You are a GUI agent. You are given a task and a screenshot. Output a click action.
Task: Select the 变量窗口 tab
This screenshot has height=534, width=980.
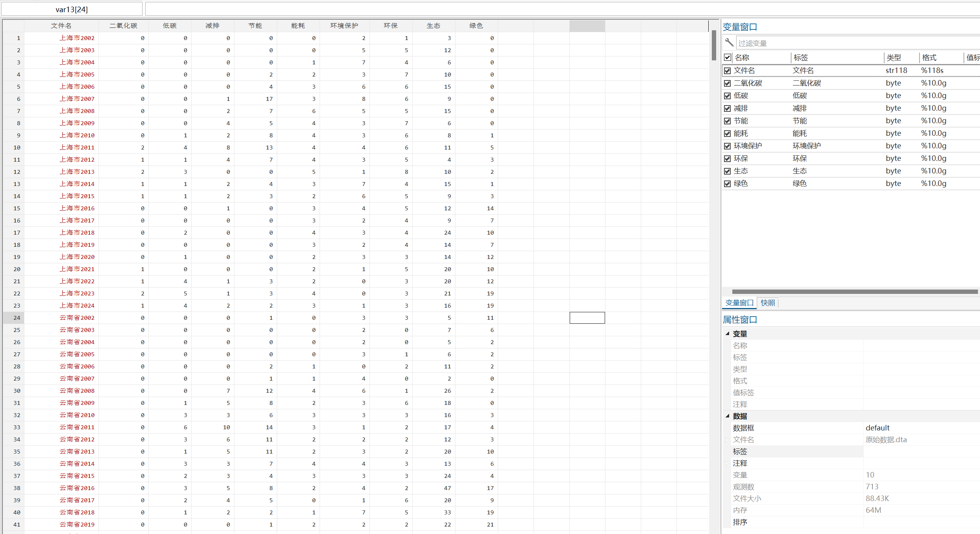pos(739,303)
